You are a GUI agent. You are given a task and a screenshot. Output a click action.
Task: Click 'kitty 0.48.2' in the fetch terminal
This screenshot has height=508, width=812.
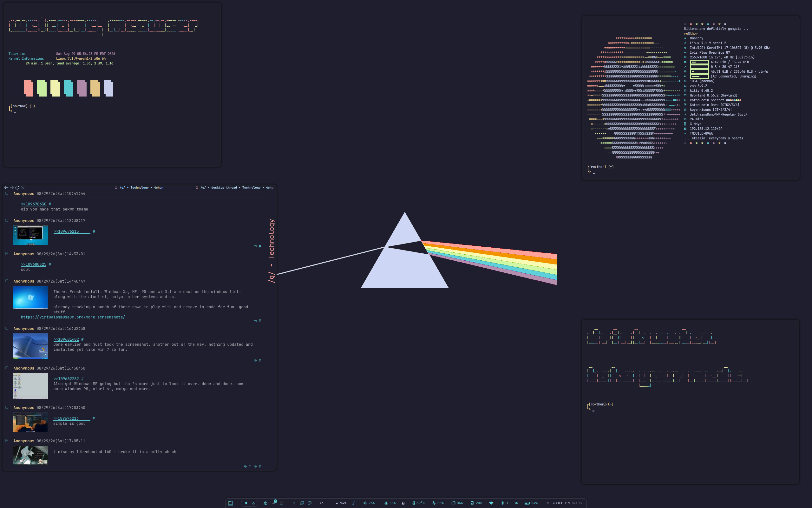coord(701,91)
